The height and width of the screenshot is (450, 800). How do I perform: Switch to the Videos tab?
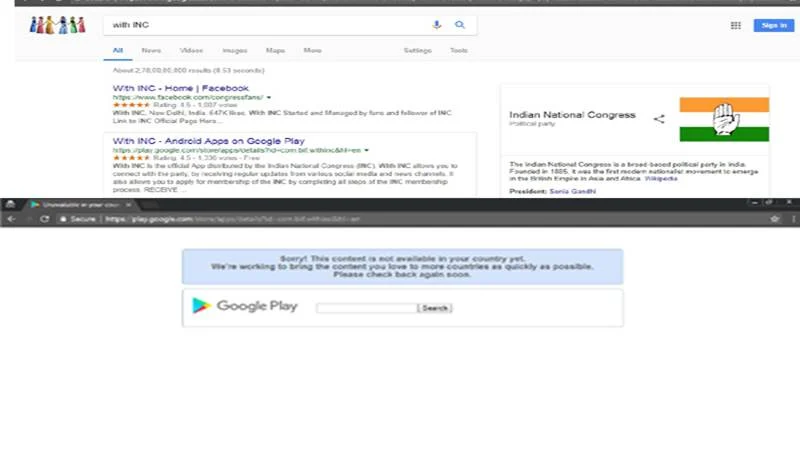[x=191, y=50]
